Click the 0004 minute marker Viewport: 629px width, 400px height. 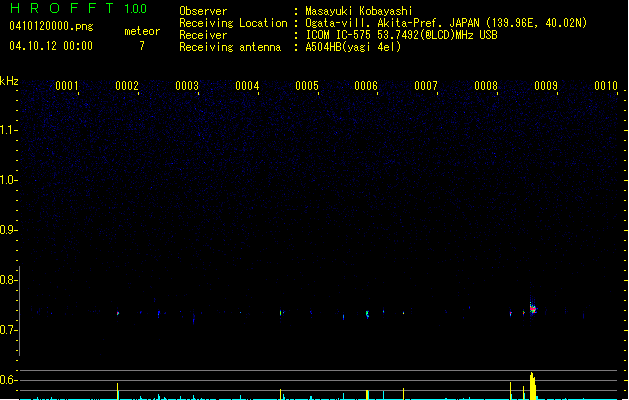(247, 86)
